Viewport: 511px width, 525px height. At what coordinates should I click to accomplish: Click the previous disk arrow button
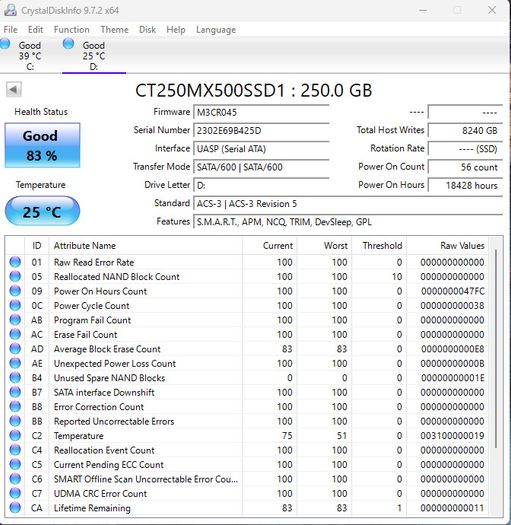tap(14, 90)
